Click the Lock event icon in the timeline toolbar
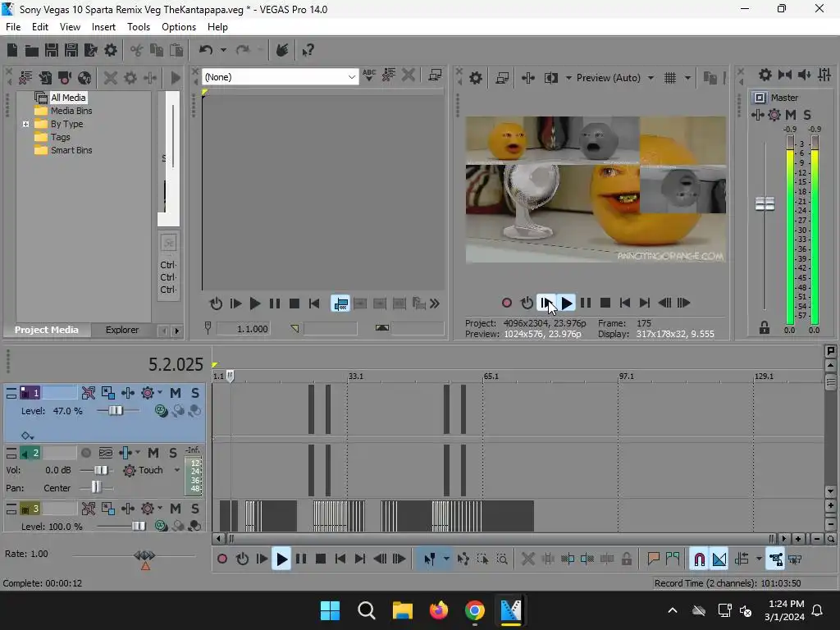The width and height of the screenshot is (840, 630). coord(626,559)
